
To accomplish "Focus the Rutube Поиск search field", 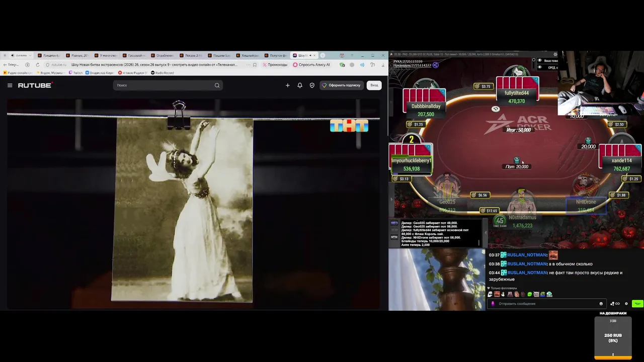I will (x=168, y=85).
